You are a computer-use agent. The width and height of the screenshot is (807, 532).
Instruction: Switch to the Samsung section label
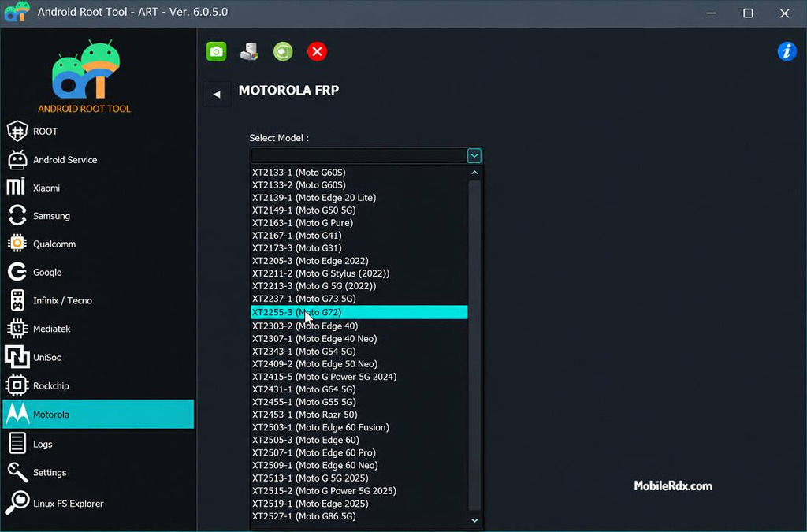tap(51, 216)
